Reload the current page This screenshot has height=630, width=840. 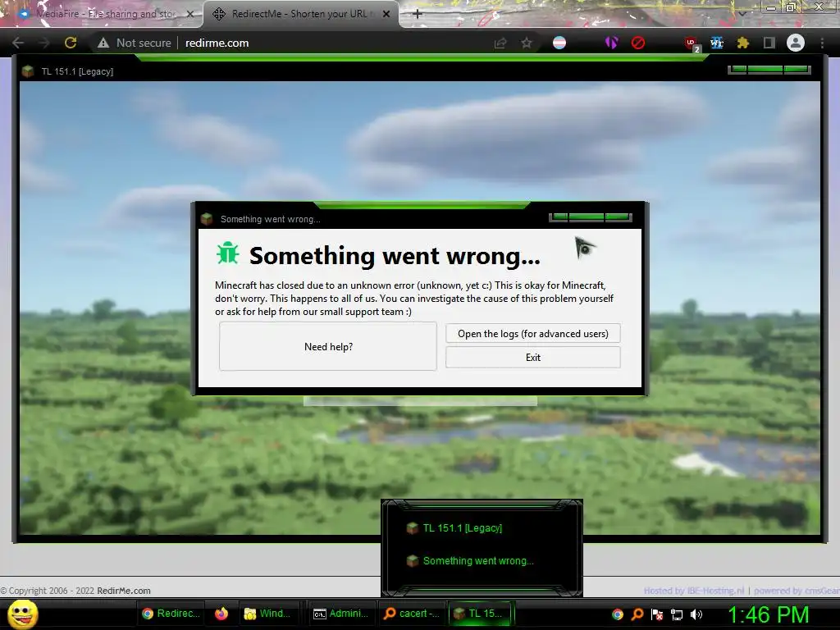(x=71, y=43)
